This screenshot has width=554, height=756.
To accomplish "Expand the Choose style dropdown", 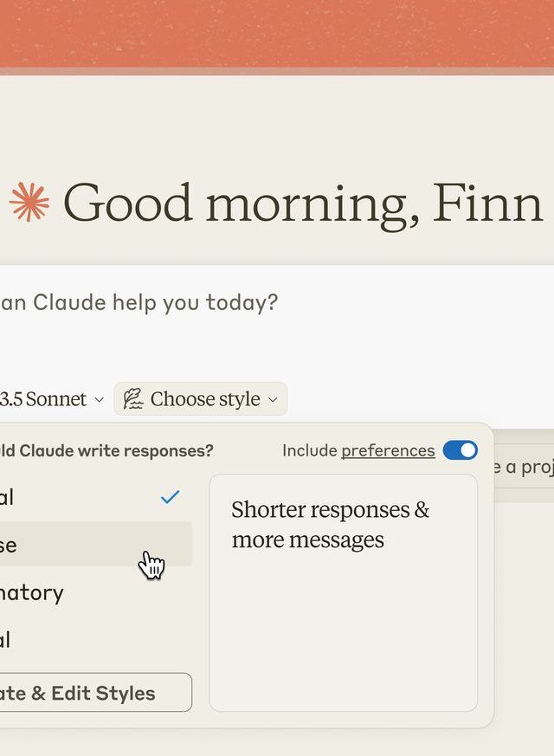I will coord(201,399).
